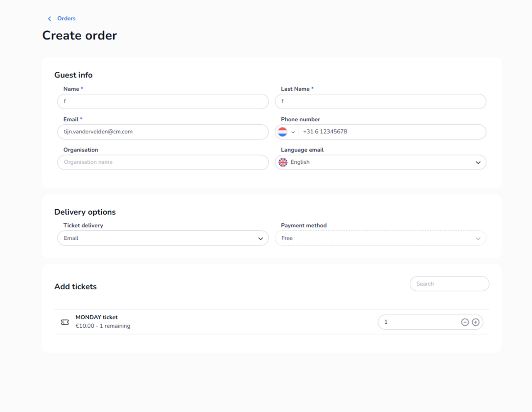Click into the Last Name field

[380, 101]
